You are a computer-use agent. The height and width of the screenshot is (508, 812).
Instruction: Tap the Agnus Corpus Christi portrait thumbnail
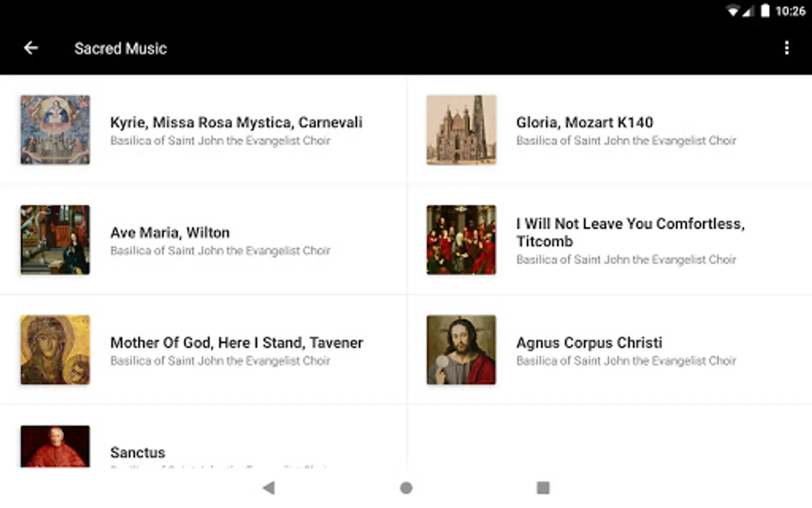(461, 350)
